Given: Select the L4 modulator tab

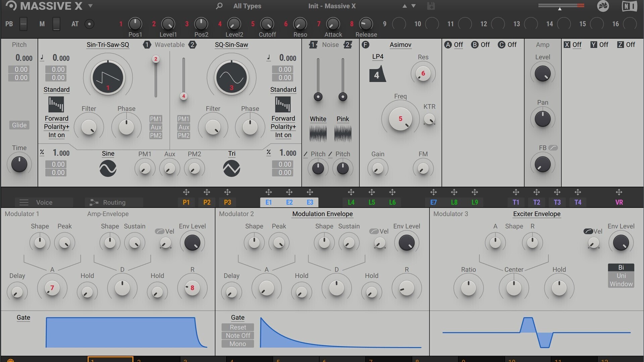Looking at the screenshot, I should point(351,202).
